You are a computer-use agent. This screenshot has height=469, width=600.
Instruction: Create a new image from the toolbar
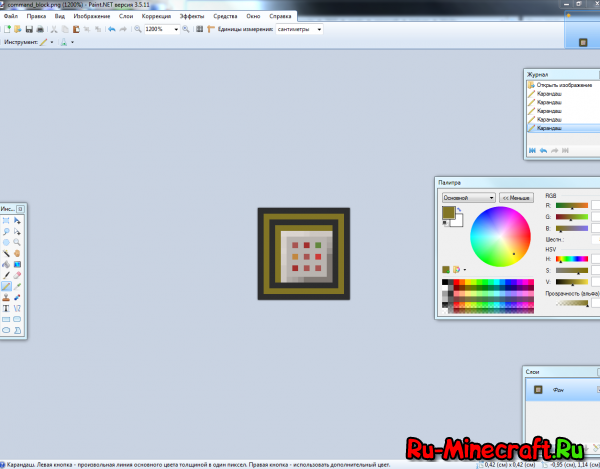[x=7, y=29]
